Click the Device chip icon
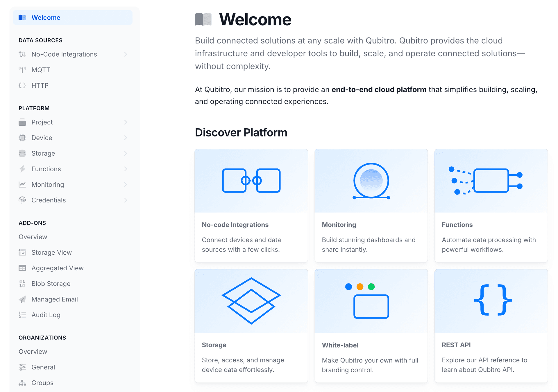The width and height of the screenshot is (558, 392). pyautogui.click(x=22, y=138)
